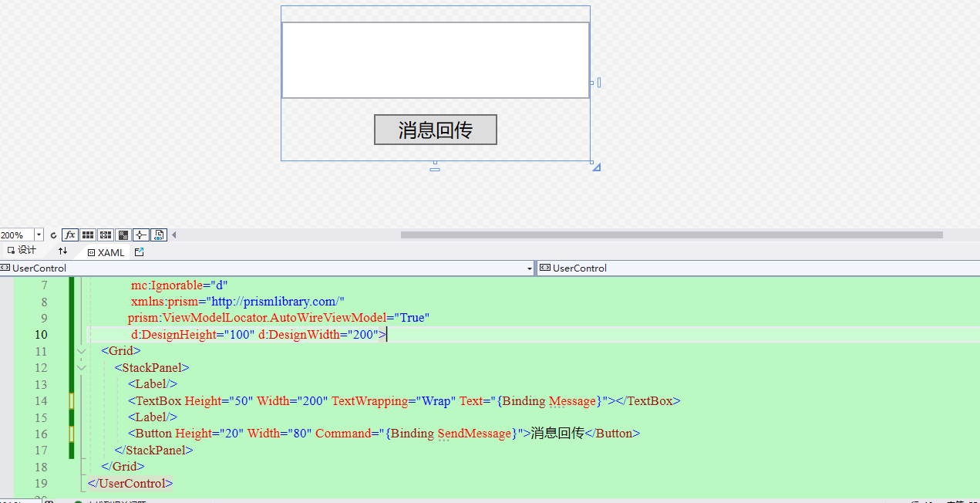
Task: Click the designer horizontal scrollbar thumb
Action: [x=672, y=235]
